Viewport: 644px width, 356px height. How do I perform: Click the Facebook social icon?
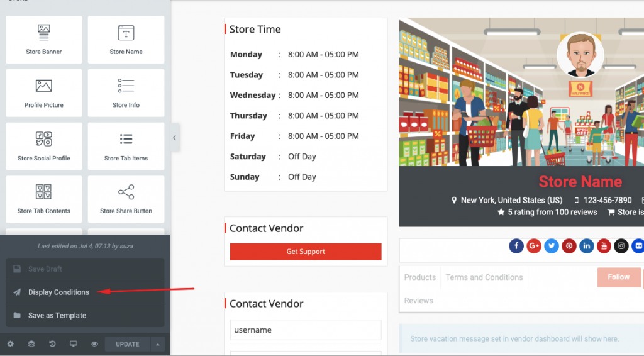click(x=516, y=246)
